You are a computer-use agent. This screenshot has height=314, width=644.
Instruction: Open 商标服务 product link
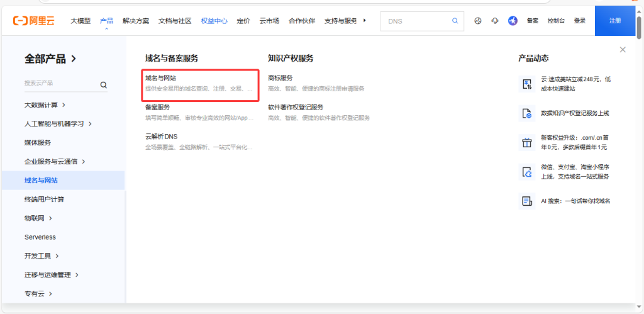[280, 78]
